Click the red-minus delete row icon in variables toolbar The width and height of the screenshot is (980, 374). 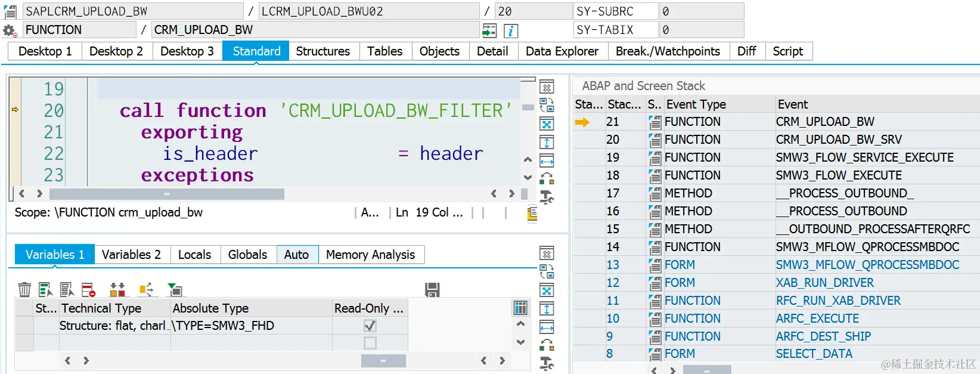click(89, 290)
